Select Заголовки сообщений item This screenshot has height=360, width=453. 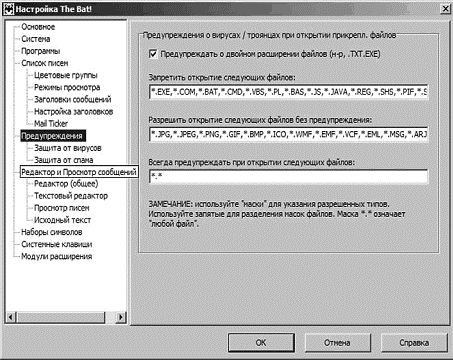pos(73,99)
